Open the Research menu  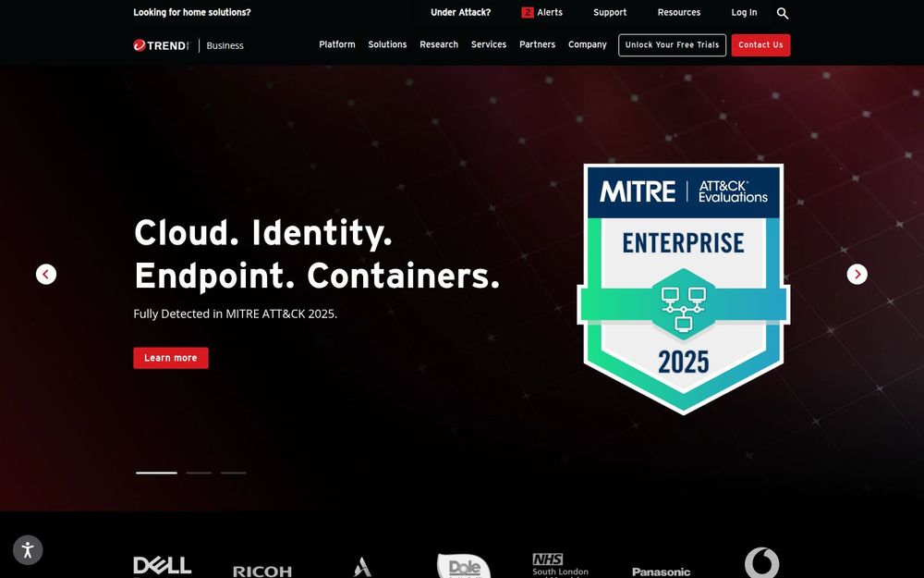point(438,44)
